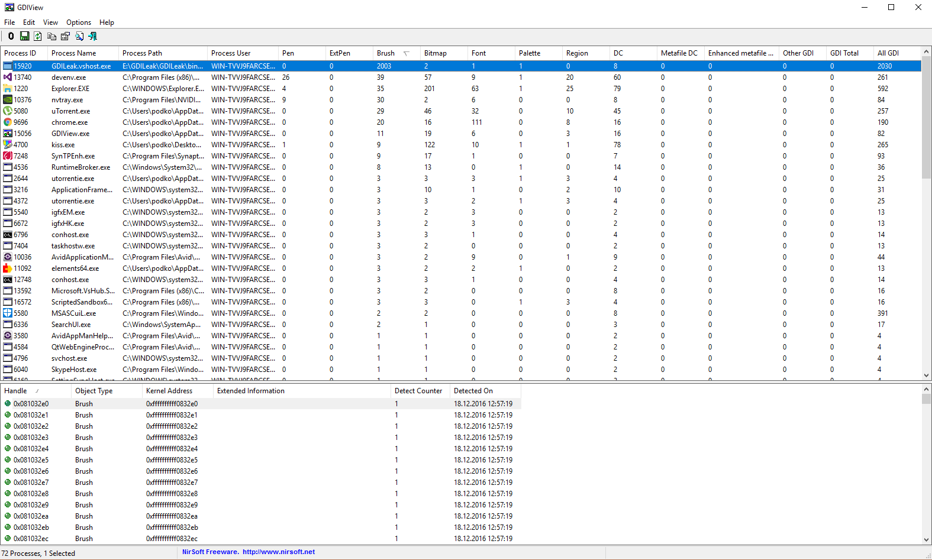The height and width of the screenshot is (560, 932).
Task: Click the Properties toolbar icon
Action: [65, 36]
